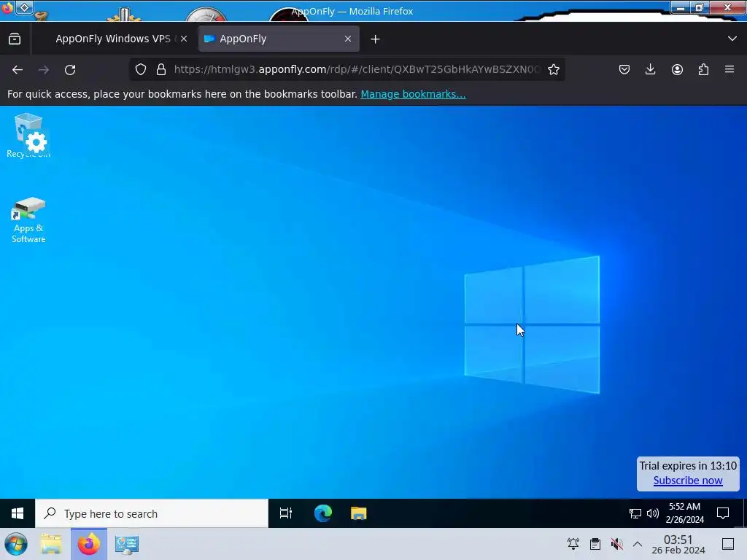The width and height of the screenshot is (747, 560).
Task: Open the Firefox account icon
Action: [677, 69]
